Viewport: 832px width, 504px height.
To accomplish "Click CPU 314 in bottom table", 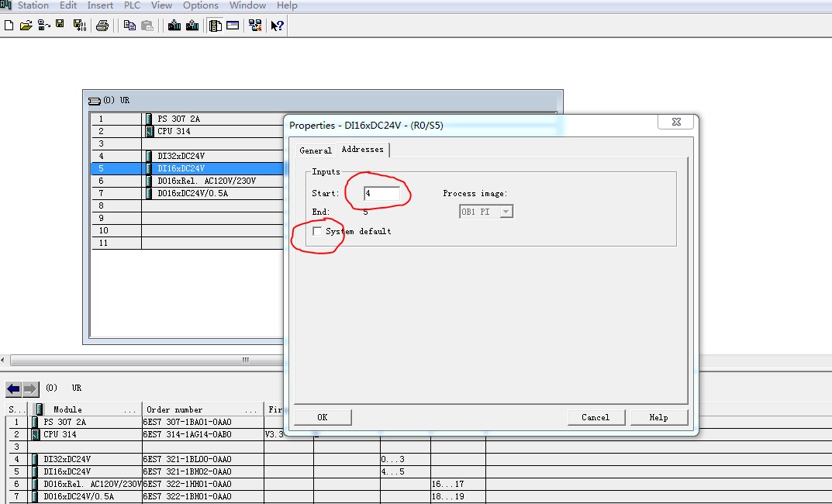I will [x=60, y=434].
